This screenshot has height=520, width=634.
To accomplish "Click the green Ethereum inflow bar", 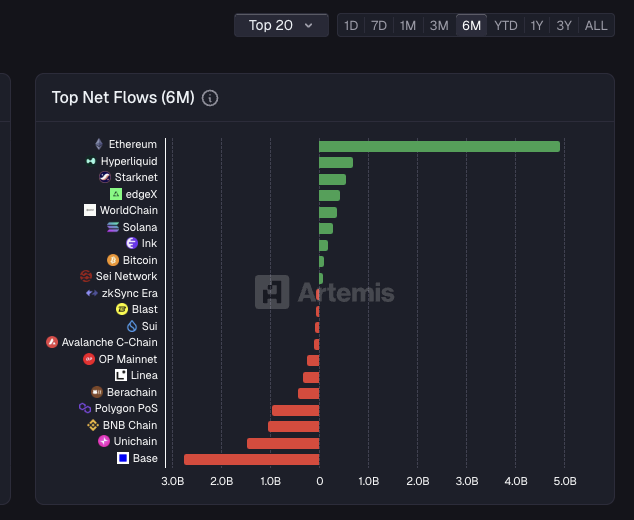I will pos(439,146).
